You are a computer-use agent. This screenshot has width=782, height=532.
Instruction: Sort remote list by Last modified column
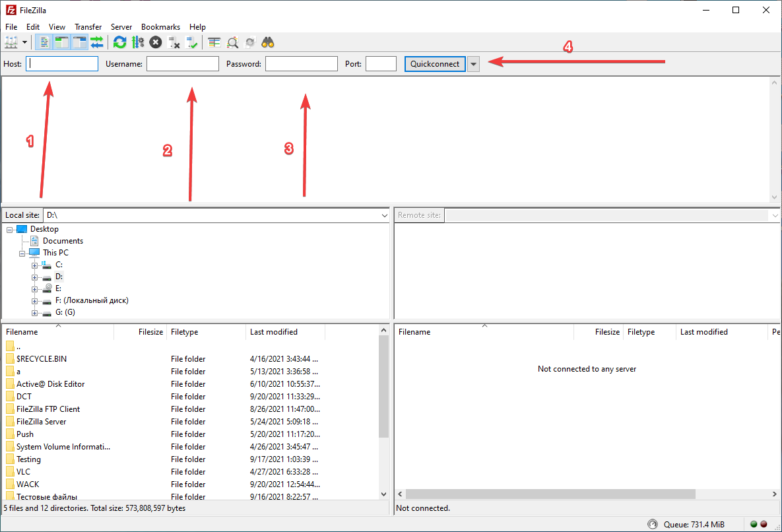tap(722, 332)
